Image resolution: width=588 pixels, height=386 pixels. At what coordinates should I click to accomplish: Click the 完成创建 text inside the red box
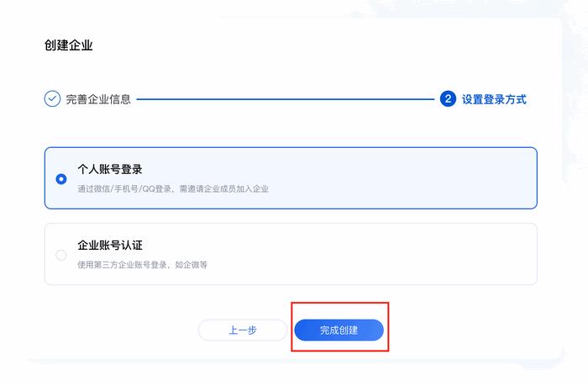click(339, 330)
